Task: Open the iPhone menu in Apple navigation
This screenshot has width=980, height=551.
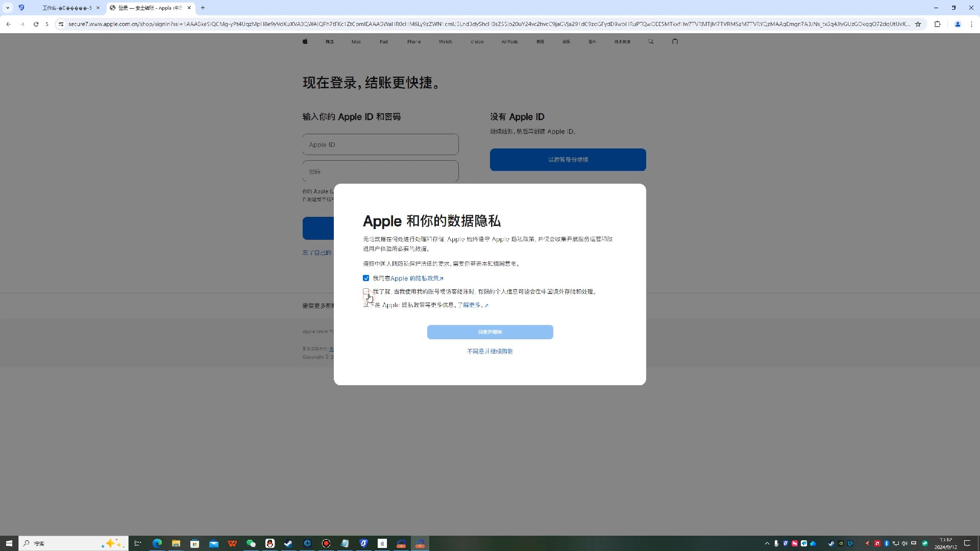Action: [414, 42]
